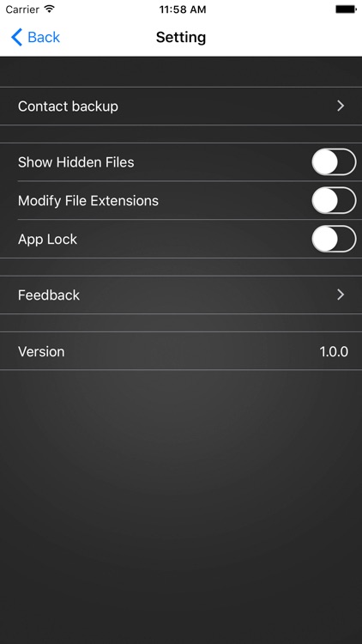
Task: Tap the Show Hidden Files label
Action: (76, 162)
